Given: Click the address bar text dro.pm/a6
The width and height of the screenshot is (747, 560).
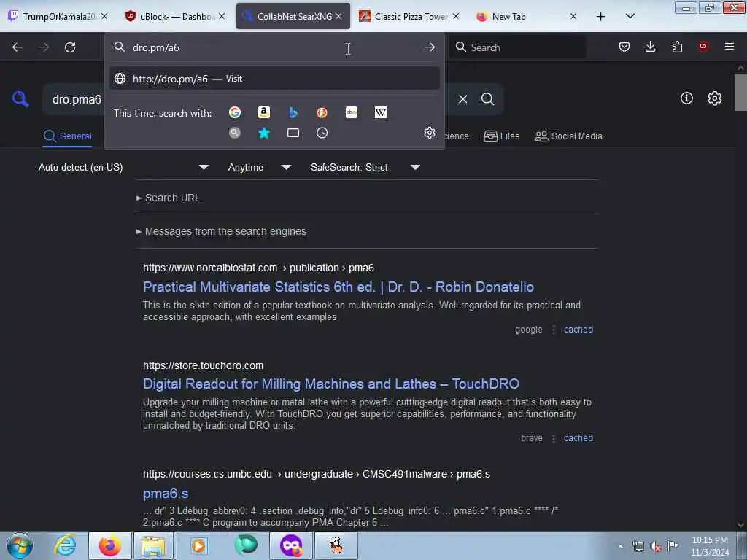Looking at the screenshot, I should (156, 47).
